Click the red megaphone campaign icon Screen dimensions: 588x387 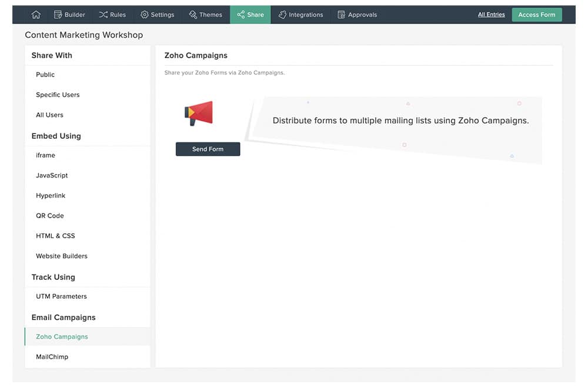(199, 114)
